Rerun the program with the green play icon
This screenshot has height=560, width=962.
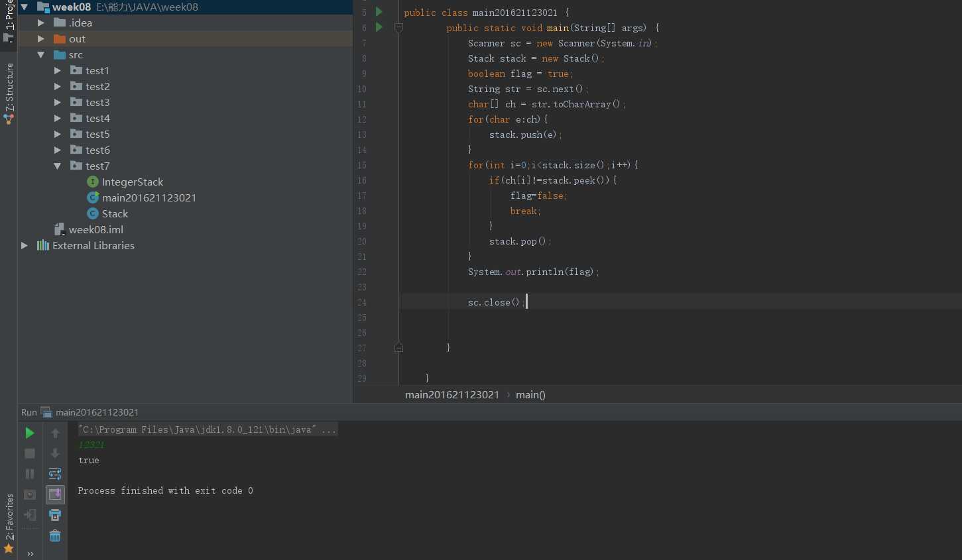(30, 433)
